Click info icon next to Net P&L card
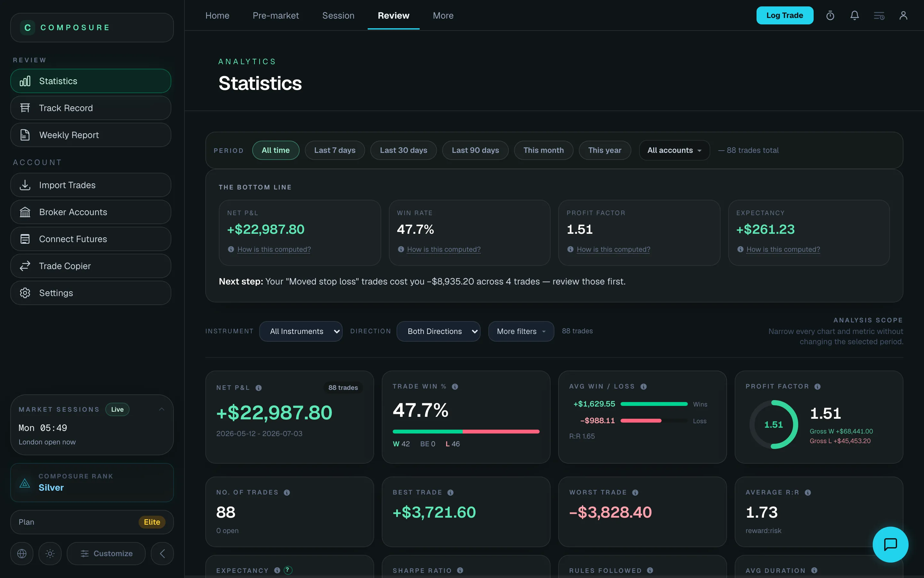The height and width of the screenshot is (578, 924). point(259,388)
